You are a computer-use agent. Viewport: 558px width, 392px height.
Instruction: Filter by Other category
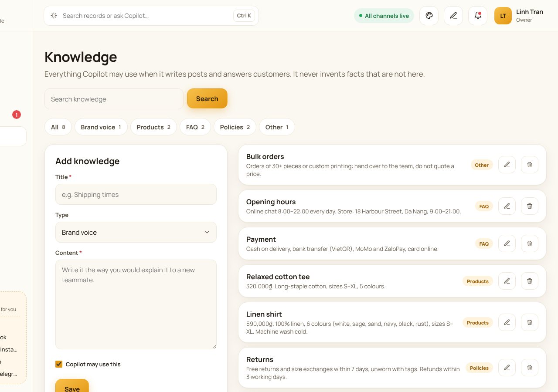(x=277, y=127)
